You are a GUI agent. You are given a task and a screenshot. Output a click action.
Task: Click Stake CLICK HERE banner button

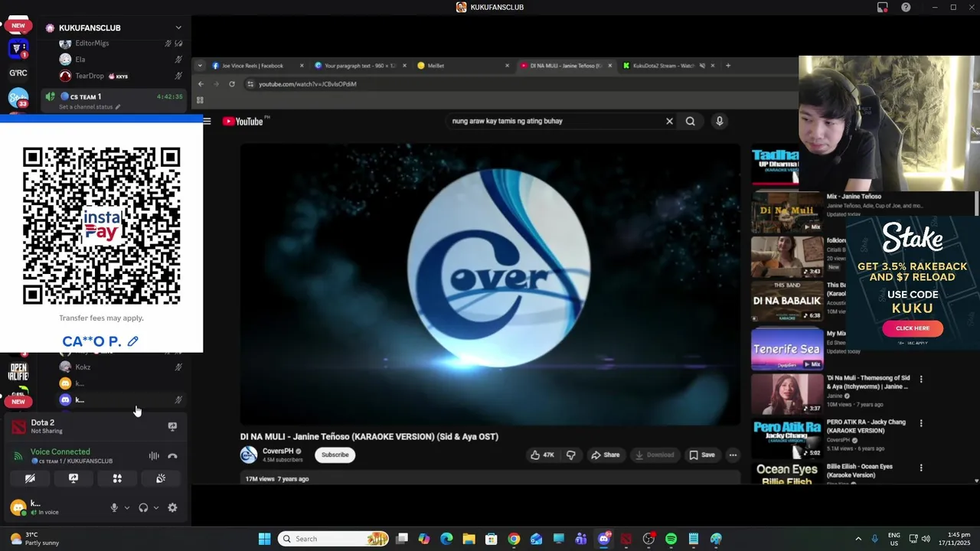coord(912,328)
